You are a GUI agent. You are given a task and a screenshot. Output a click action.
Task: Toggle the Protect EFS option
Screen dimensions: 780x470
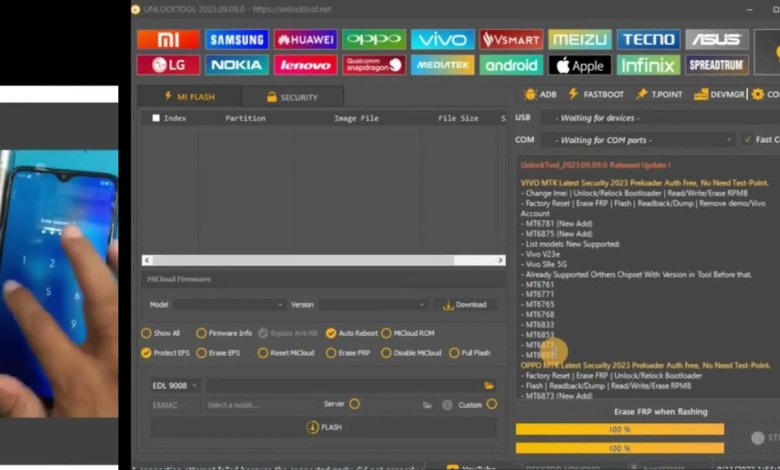[165, 353]
